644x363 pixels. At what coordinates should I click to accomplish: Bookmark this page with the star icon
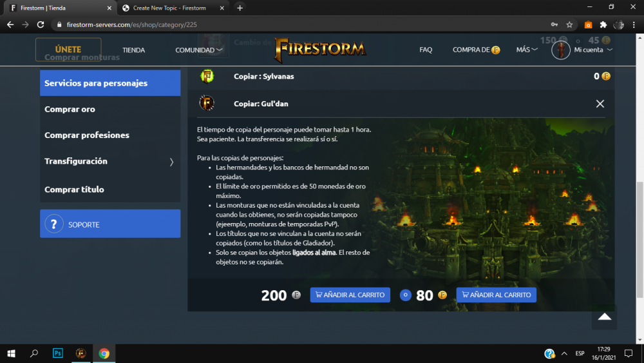coord(569,25)
